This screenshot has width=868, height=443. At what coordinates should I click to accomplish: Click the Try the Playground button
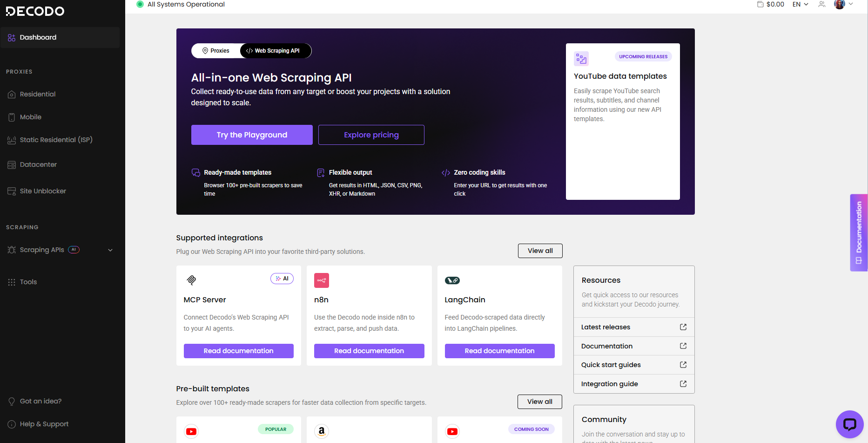[252, 135]
